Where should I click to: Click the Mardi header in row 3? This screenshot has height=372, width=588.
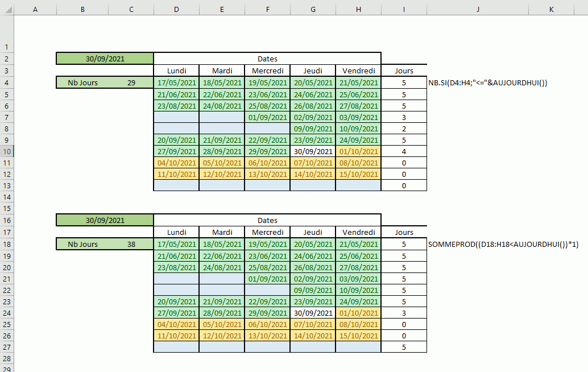pyautogui.click(x=222, y=71)
